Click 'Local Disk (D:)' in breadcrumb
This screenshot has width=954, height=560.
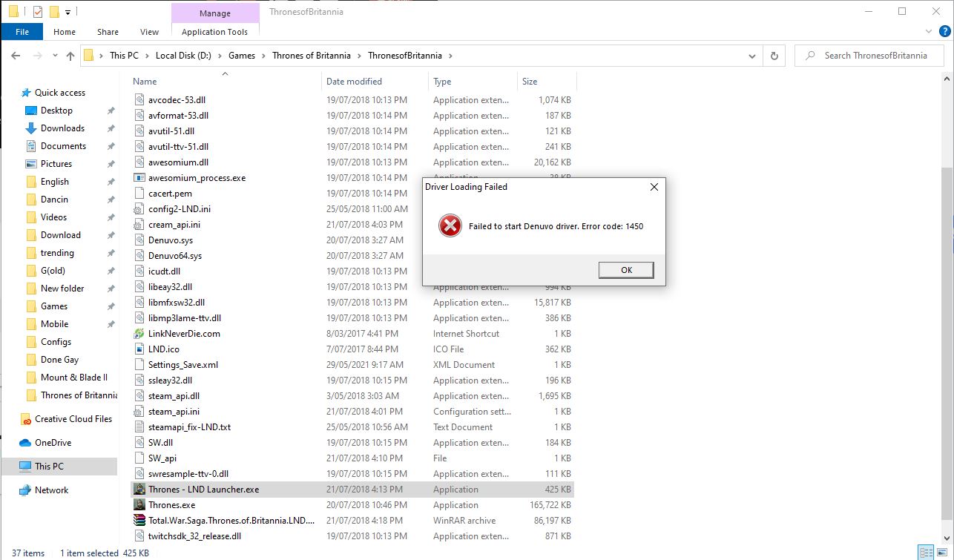183,56
